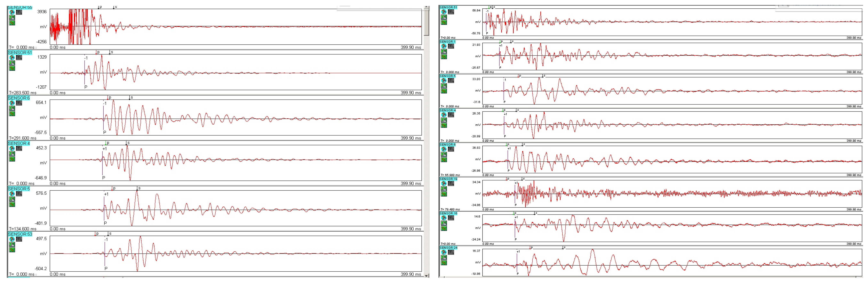The image size is (868, 283).
Task: Click the s-arrival marker above SENSOR:6 left waveform
Action: coord(129,98)
